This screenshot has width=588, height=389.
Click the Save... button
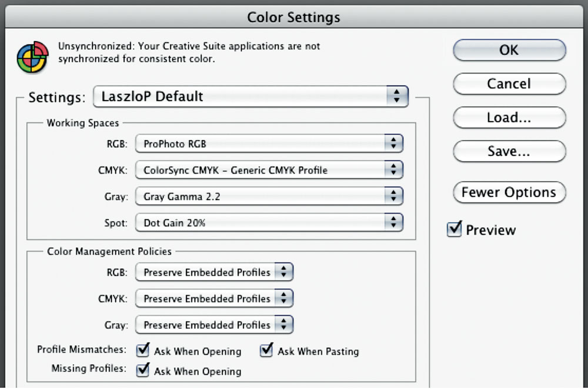pos(509,151)
